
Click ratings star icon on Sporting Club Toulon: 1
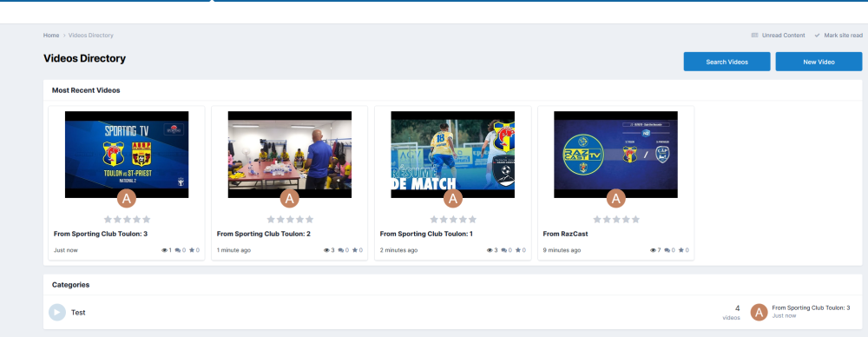tap(517, 250)
